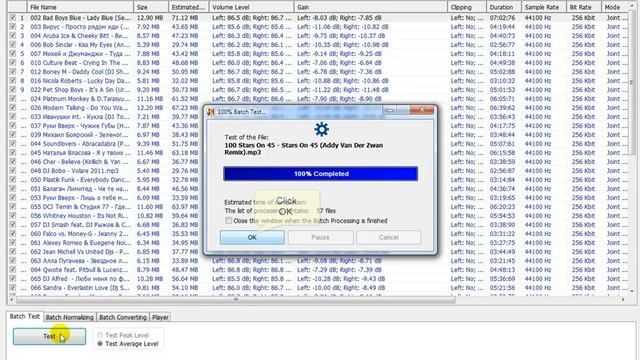The height and width of the screenshot is (360, 640).
Task: Click the left arrow of the horizontal scrollbar
Action: (12, 300)
